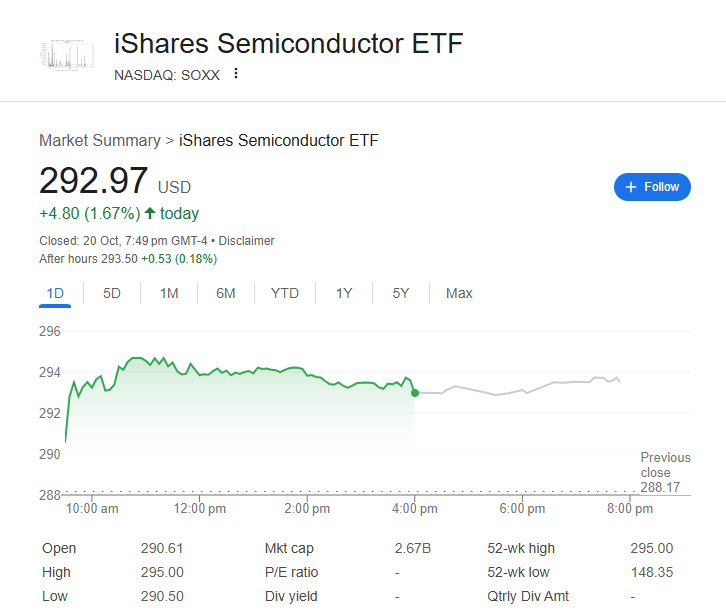This screenshot has height=616, width=726.
Task: View the 1Y price history tab
Action: click(344, 293)
